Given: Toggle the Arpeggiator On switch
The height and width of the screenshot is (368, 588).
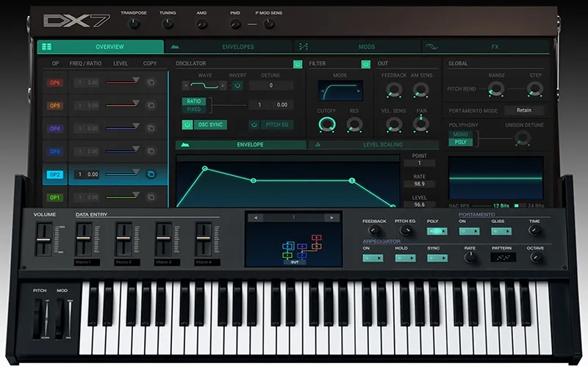Looking at the screenshot, I should click(373, 258).
